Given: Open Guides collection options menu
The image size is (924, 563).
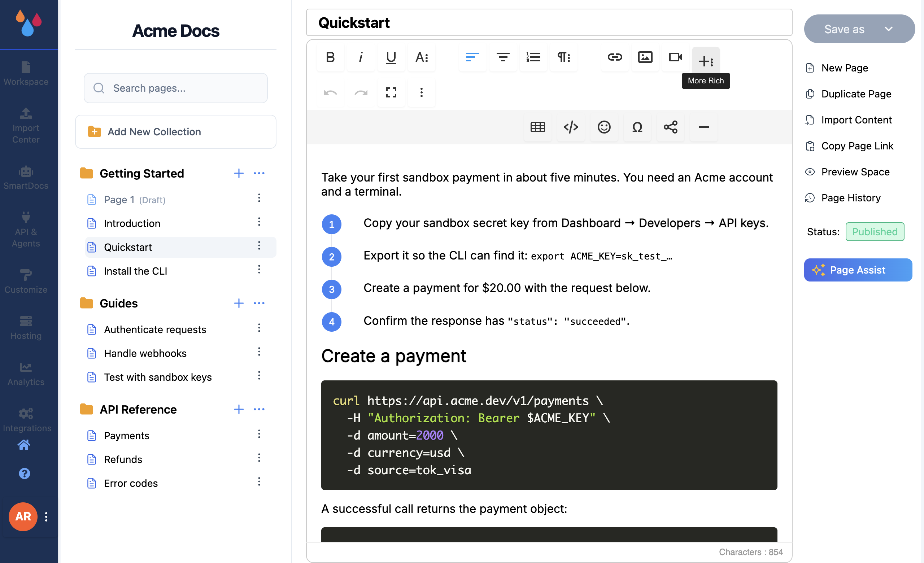Looking at the screenshot, I should [259, 303].
